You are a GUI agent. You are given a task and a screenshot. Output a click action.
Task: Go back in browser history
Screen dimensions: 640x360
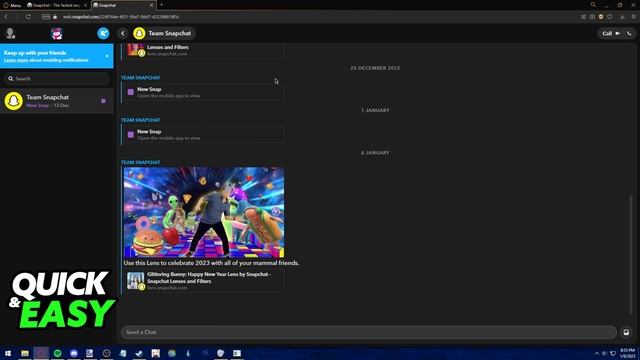tap(6, 17)
